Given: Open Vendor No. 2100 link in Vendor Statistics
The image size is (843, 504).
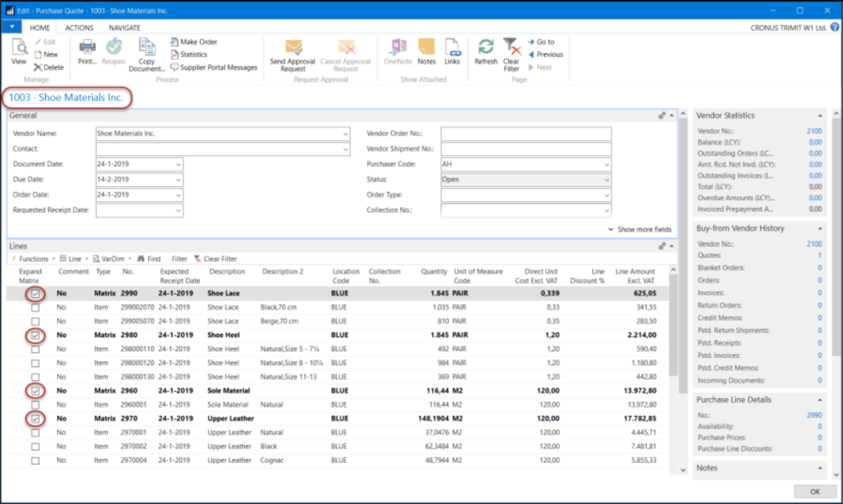Looking at the screenshot, I should coord(814,131).
